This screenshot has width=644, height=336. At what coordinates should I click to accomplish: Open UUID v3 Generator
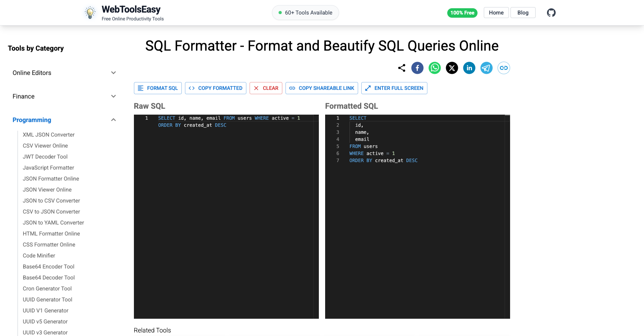point(45,332)
